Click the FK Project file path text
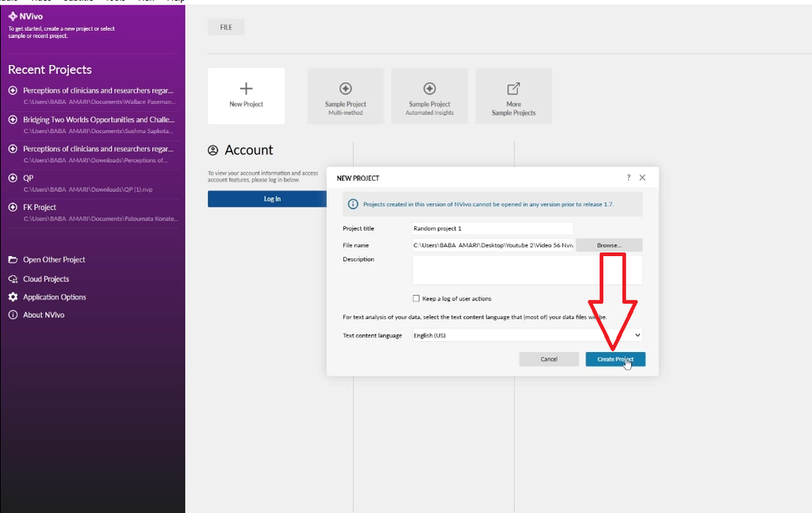This screenshot has height=513, width=812. [101, 219]
